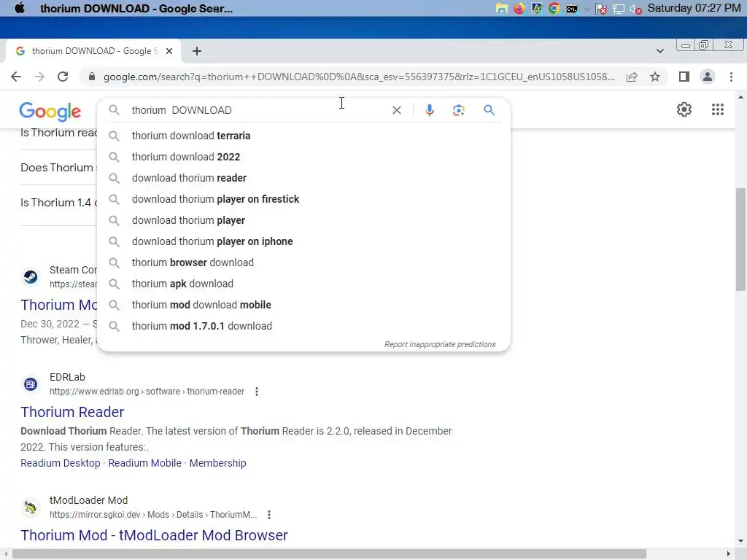Screen dimensions: 747x560
Task: Choose download thorium player on firestick
Action: click(x=303, y=199)
